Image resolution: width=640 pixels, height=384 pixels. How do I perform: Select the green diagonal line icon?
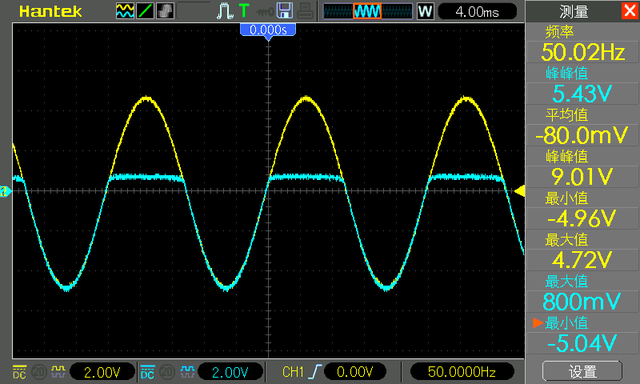(145, 11)
